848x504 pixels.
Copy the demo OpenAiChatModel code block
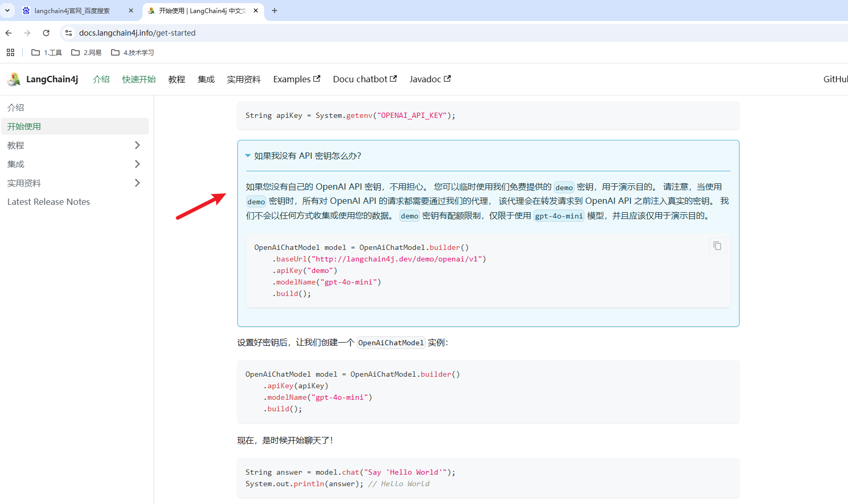click(717, 246)
